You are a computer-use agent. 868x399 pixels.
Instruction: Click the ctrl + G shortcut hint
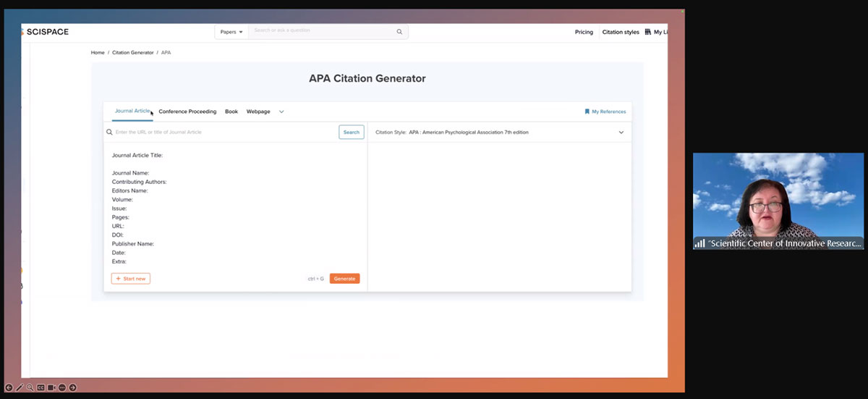point(316,279)
